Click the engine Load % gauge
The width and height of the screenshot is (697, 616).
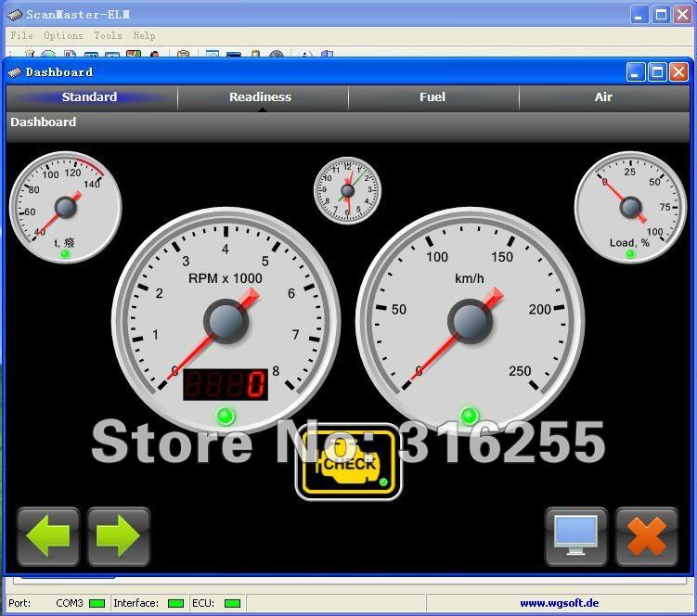(x=630, y=207)
